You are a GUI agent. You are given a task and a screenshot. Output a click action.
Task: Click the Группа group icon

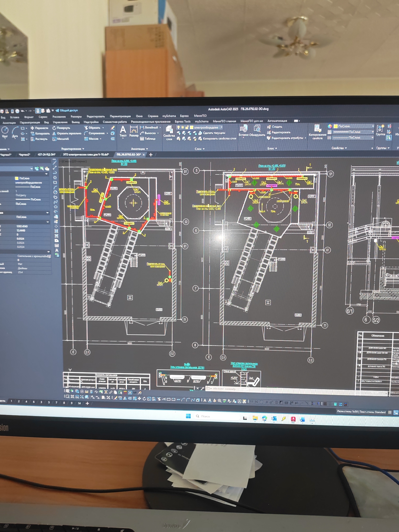[380, 130]
